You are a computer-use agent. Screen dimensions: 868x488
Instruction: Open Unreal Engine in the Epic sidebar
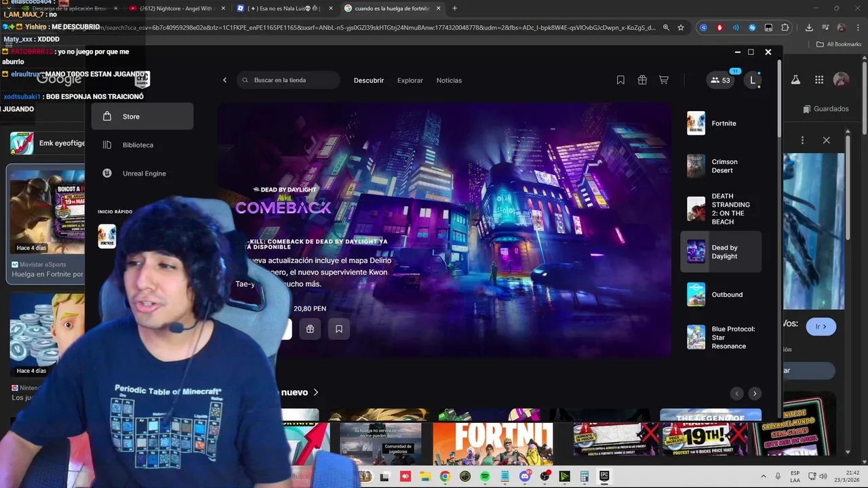point(142,174)
